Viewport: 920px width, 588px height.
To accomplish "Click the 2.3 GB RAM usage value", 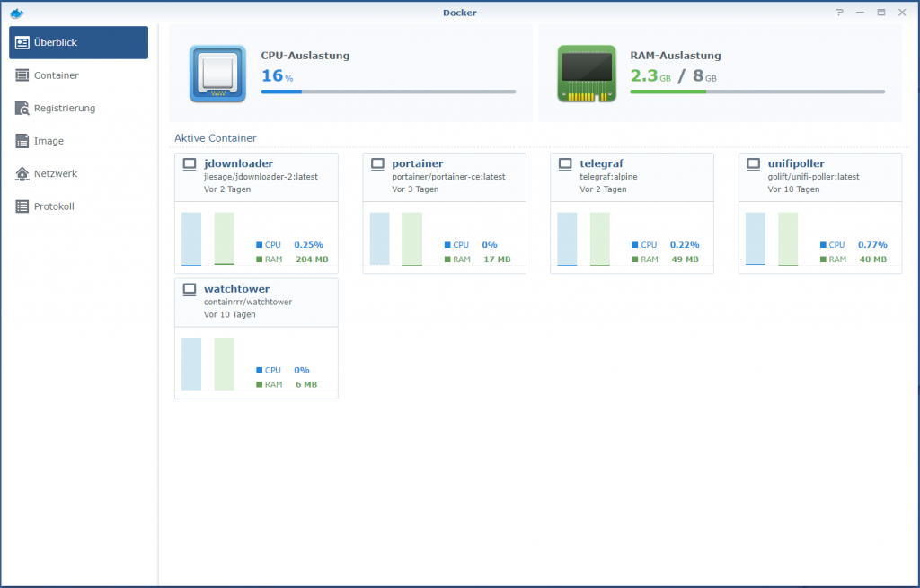I will click(650, 75).
